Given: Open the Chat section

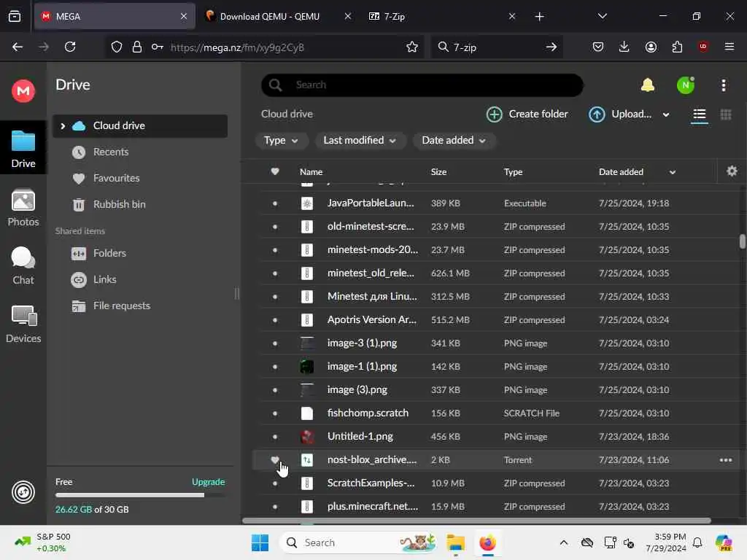Looking at the screenshot, I should pyautogui.click(x=23, y=265).
